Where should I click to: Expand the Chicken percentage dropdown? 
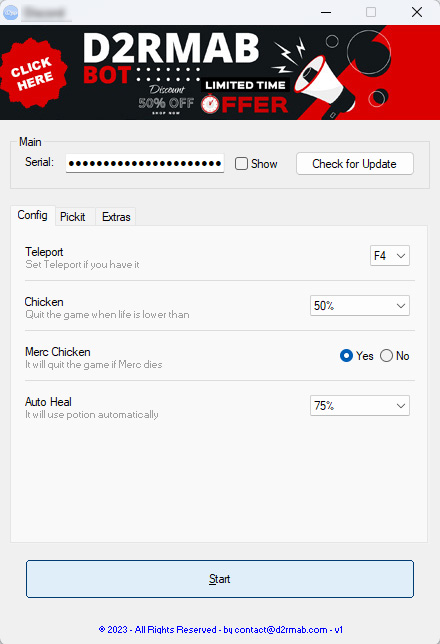click(359, 306)
